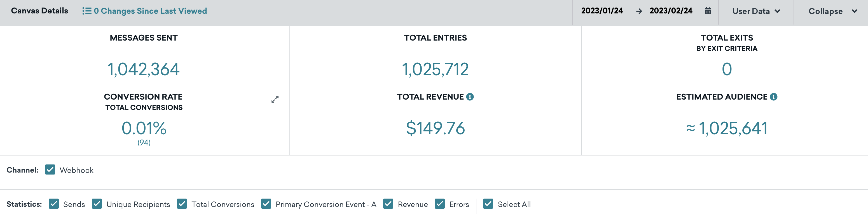The width and height of the screenshot is (868, 219).
Task: Toggle the Sends statistic checkbox
Action: 53,204
